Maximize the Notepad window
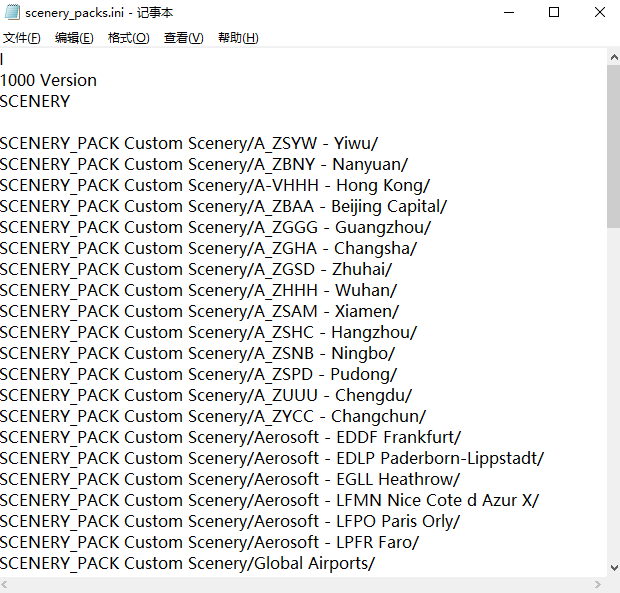Viewport: 620px width, 593px height. (x=554, y=12)
